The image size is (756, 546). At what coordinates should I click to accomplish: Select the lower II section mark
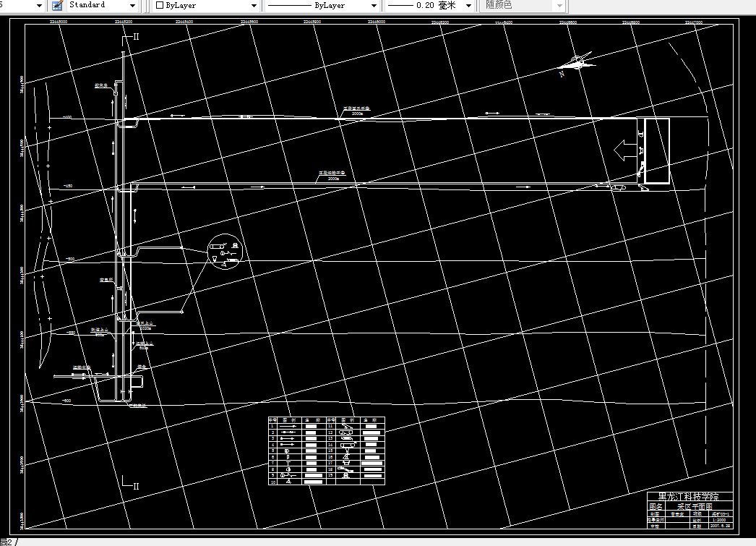coord(131,484)
